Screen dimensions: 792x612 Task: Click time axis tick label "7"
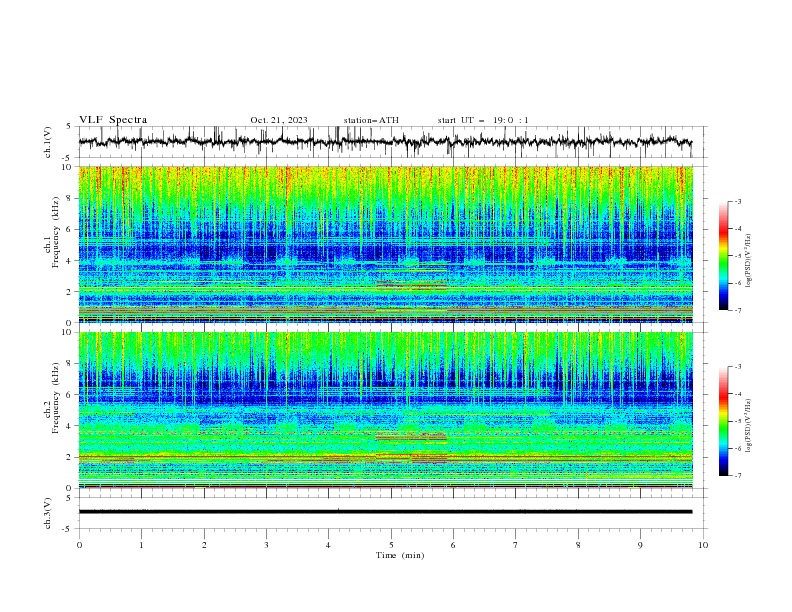point(516,545)
